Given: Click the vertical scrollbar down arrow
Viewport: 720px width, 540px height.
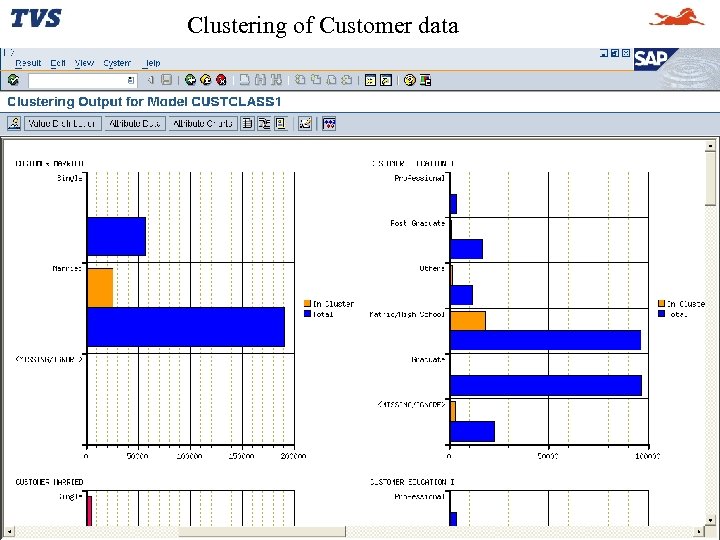Looking at the screenshot, I should [710, 521].
